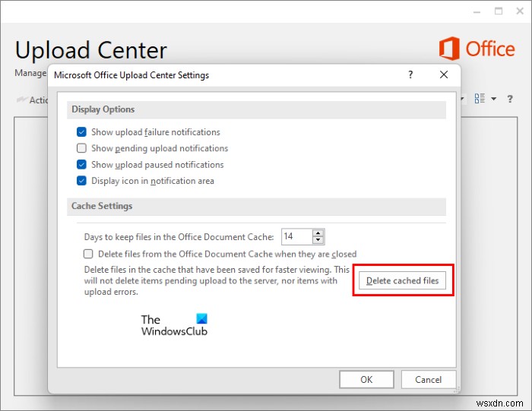Image resolution: width=532 pixels, height=411 pixels.
Task: Expand view options dropdown arrow in Upload Center
Action: 494,99
